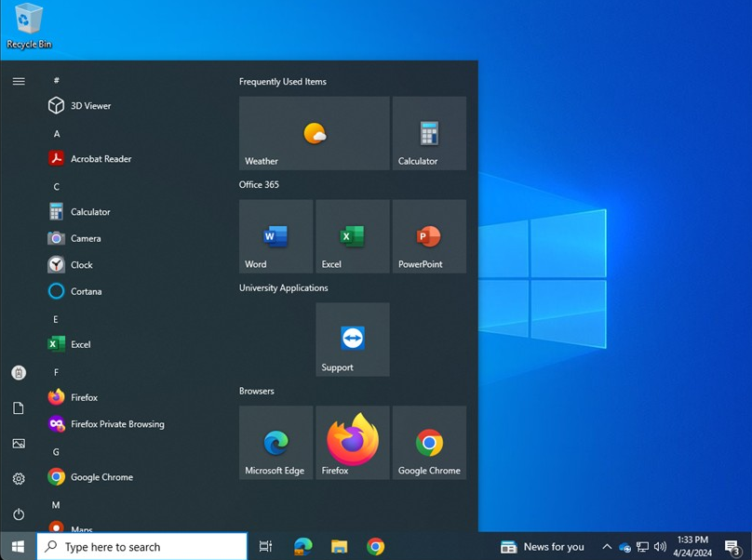752x560 pixels.
Task: Click the taskbar search box
Action: (x=142, y=546)
